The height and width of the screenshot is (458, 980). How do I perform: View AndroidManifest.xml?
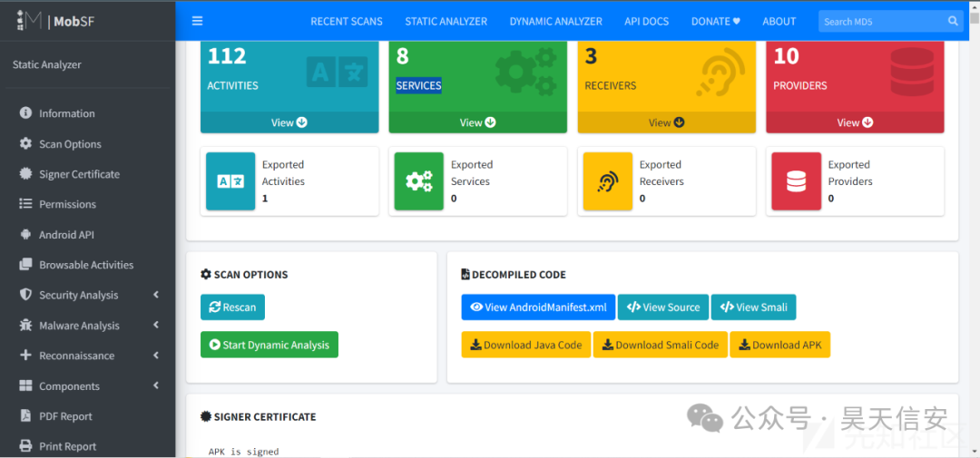(538, 307)
